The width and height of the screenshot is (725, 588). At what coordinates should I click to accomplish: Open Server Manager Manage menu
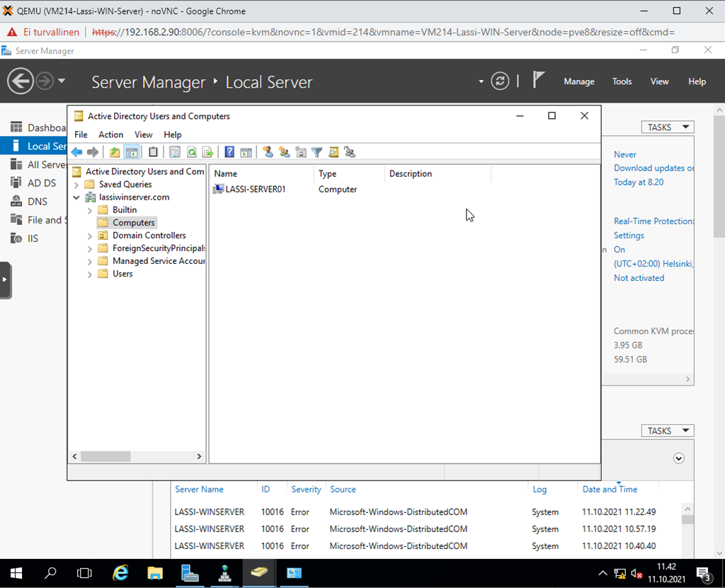[x=579, y=81]
